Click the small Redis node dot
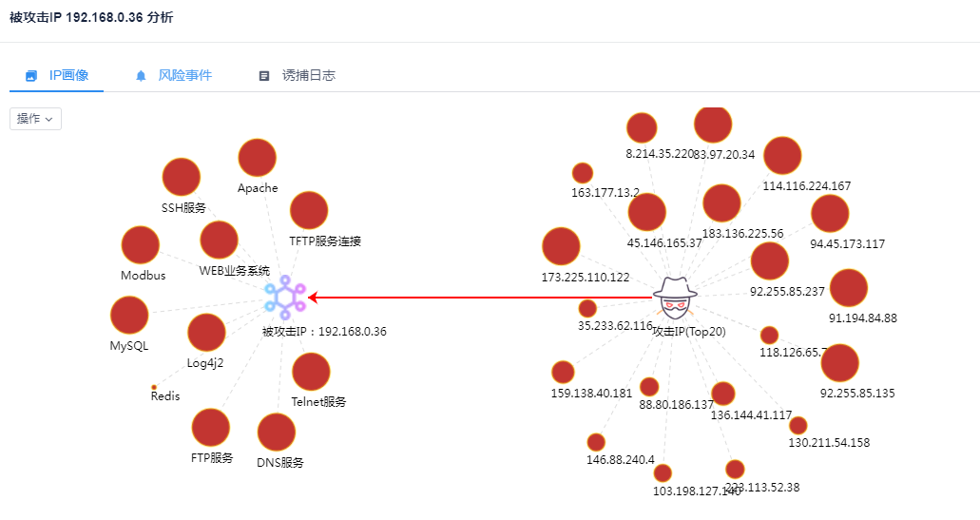980x520 pixels. 154,387
